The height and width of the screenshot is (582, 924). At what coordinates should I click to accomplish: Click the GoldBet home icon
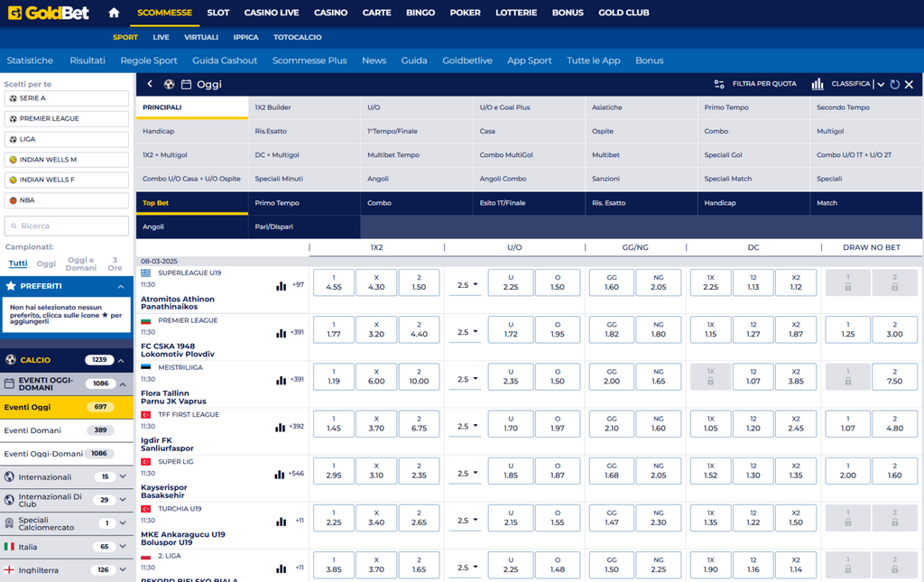pos(114,13)
